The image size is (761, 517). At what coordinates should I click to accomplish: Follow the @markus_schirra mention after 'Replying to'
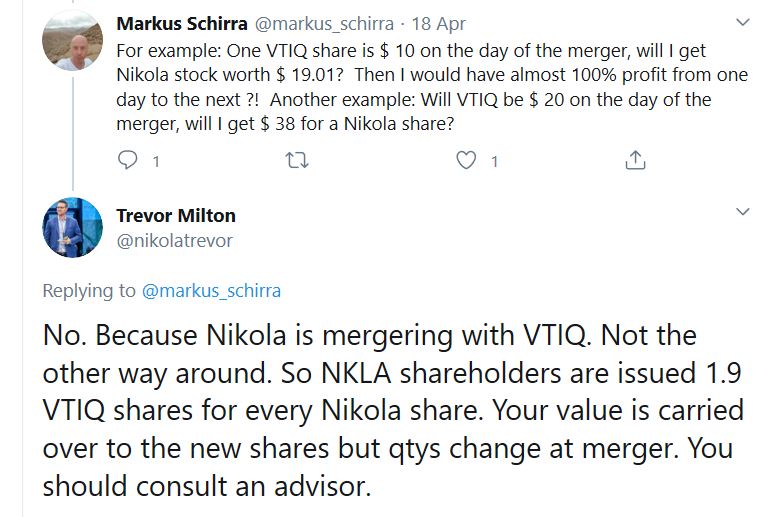211,291
